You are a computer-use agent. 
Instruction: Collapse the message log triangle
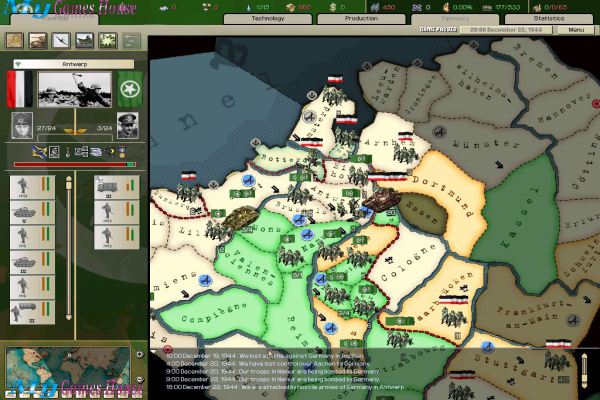[153, 351]
